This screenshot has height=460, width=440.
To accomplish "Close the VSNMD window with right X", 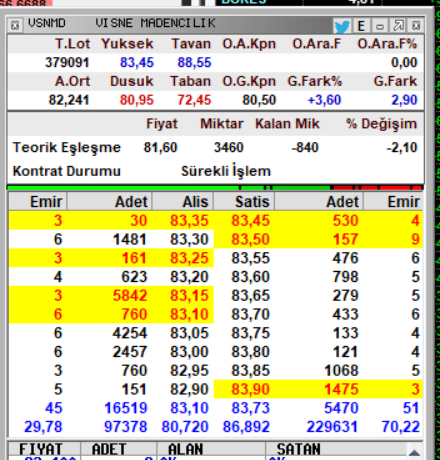I will coord(416,26).
